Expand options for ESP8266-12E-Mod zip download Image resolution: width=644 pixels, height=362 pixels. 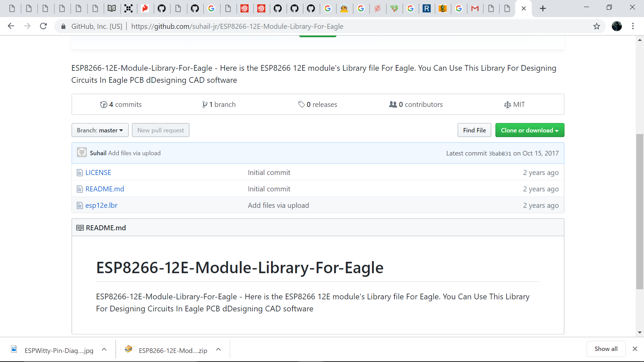[218, 350]
